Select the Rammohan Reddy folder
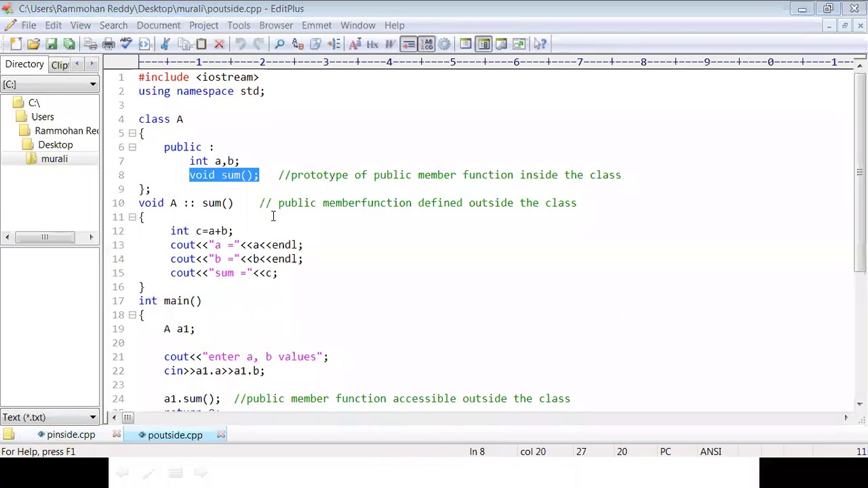868x488 pixels. point(66,131)
